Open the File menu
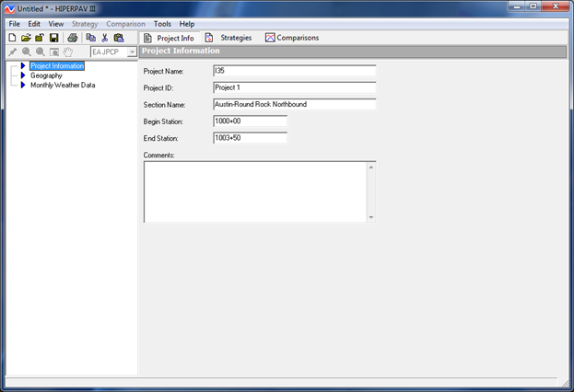The height and width of the screenshot is (392, 574). click(x=14, y=24)
